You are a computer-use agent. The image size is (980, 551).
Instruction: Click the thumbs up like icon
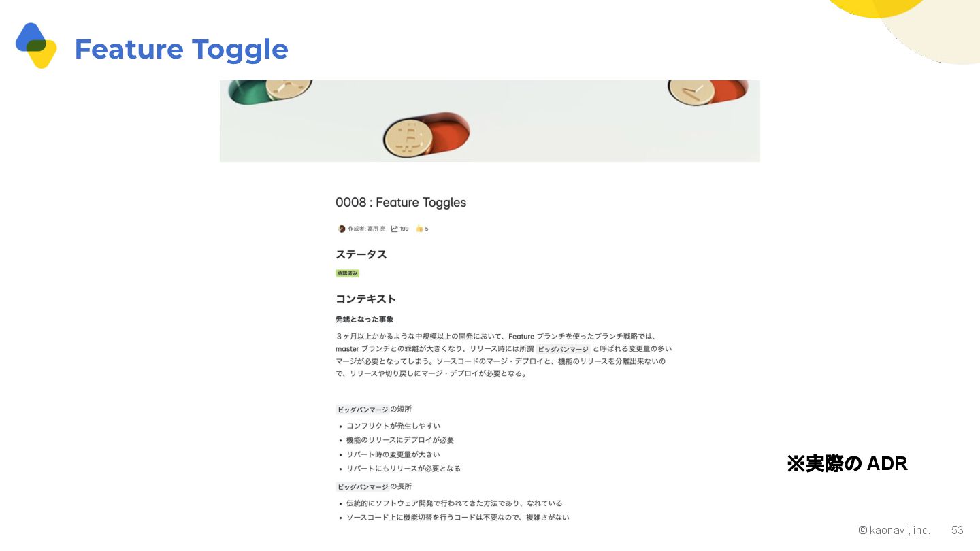coord(419,229)
